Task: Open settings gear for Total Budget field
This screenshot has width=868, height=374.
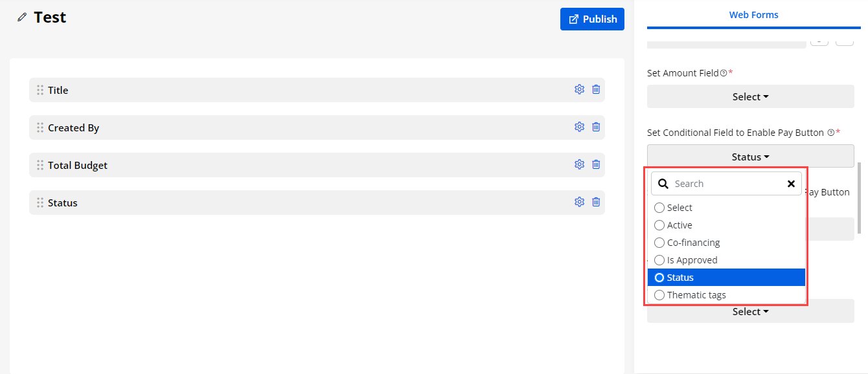Action: click(579, 165)
